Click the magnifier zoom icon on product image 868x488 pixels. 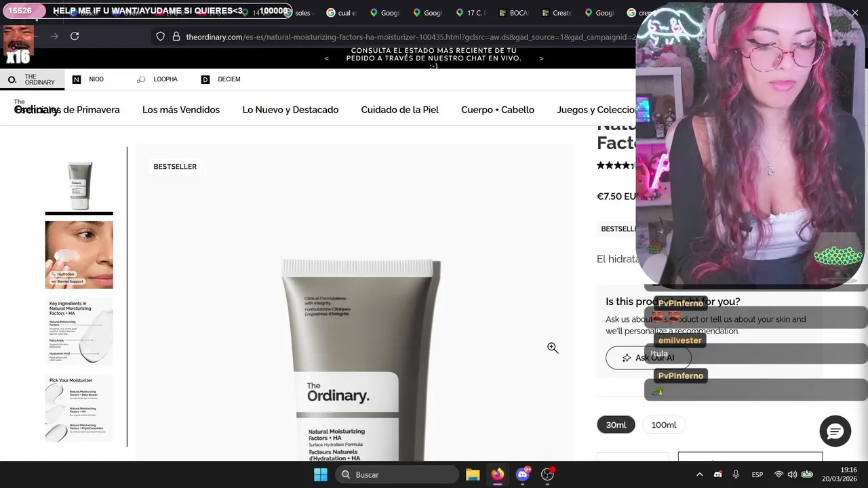pos(553,348)
